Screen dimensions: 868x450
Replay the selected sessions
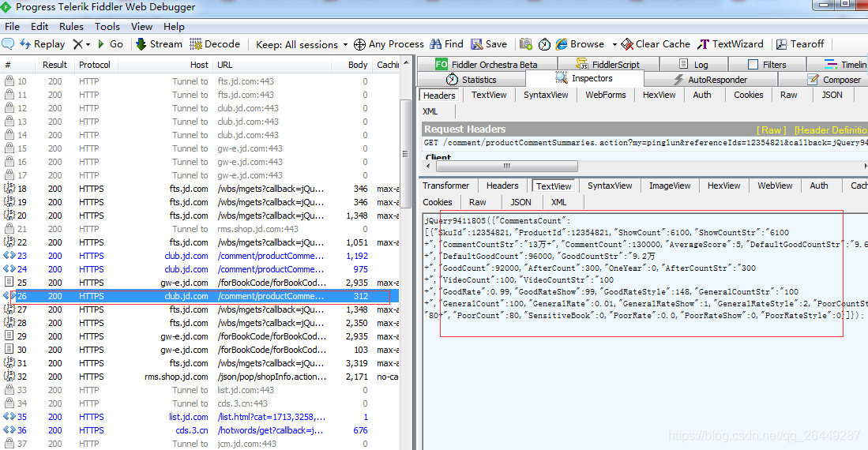point(43,43)
